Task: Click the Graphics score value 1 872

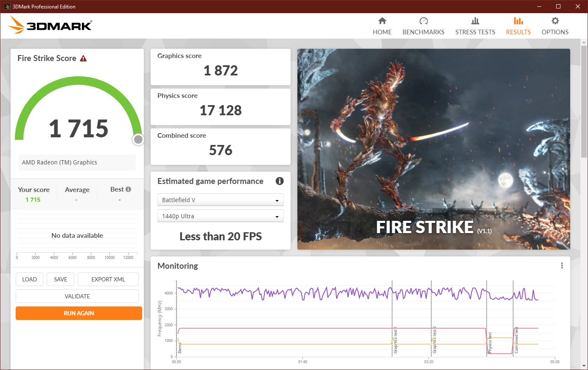Action: coord(221,71)
